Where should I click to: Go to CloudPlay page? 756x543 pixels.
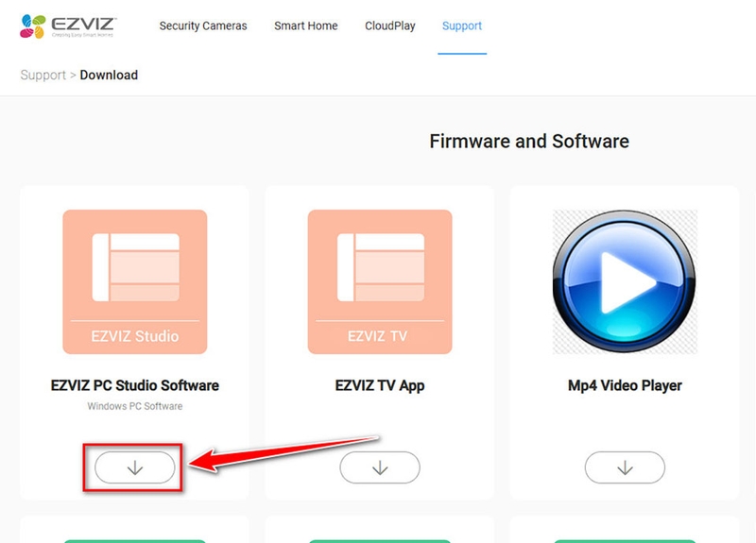pos(389,26)
